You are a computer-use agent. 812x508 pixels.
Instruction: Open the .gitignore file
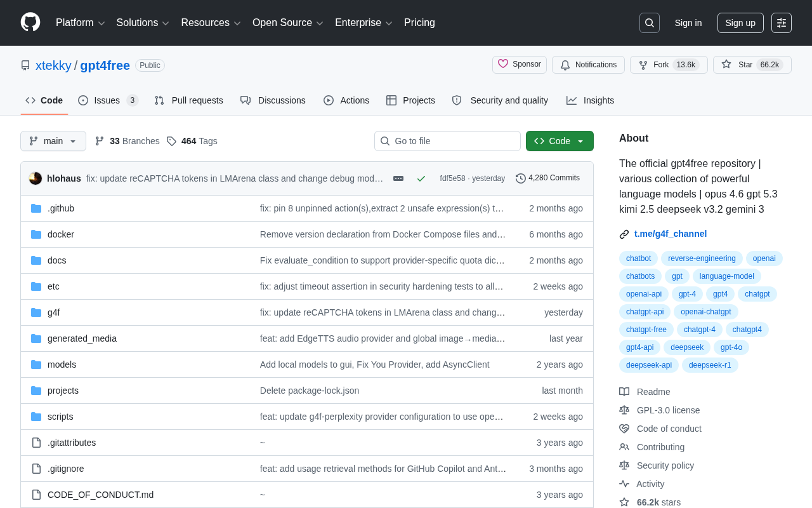tap(66, 469)
